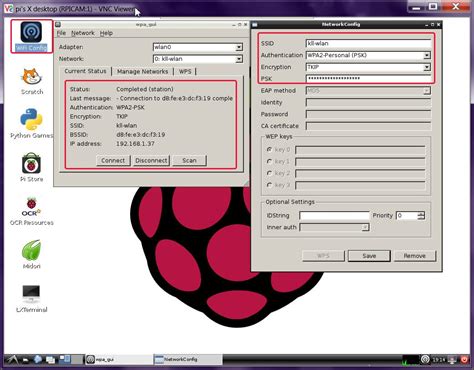This screenshot has height=370, width=474.
Task: Open the LXDE start menu icon in taskbar
Action: (12, 359)
